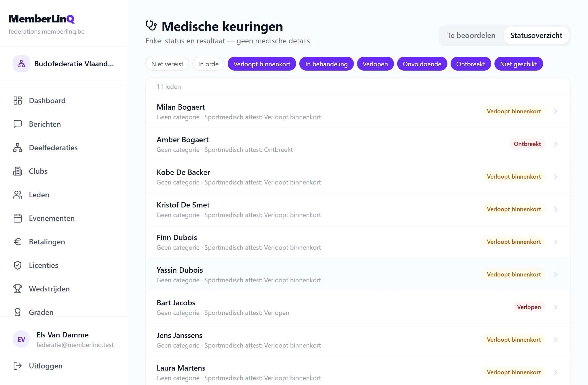Viewport: 588px width, 385px height.
Task: Toggle the Niet geschikt filter chip
Action: (519, 64)
